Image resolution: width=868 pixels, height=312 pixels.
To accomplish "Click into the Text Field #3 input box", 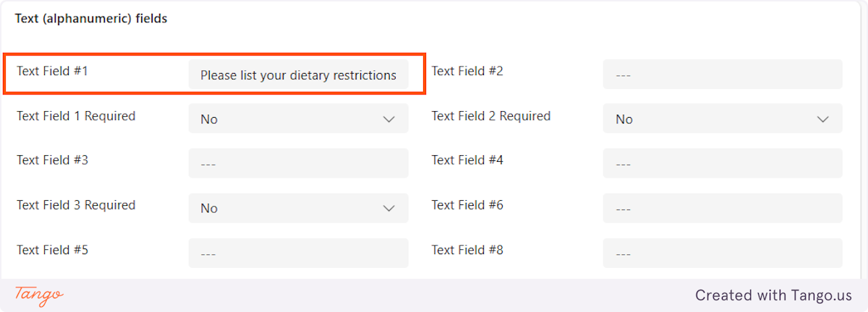I will pos(298,164).
